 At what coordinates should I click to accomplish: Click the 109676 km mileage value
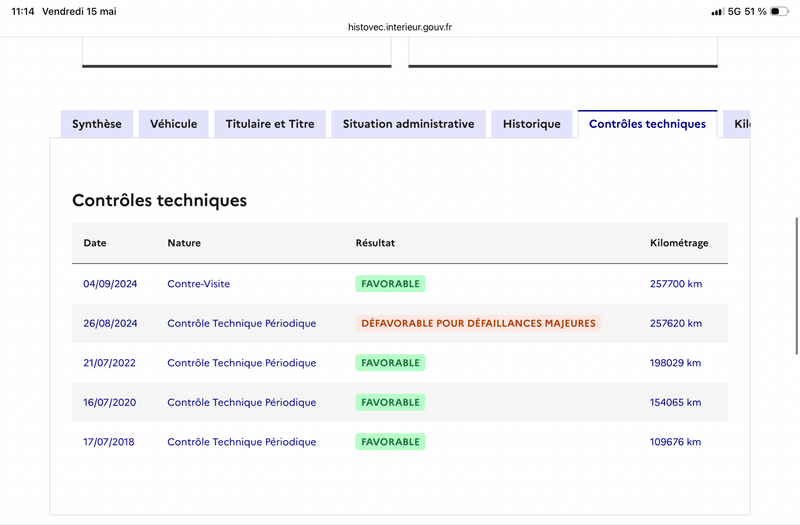tap(676, 442)
